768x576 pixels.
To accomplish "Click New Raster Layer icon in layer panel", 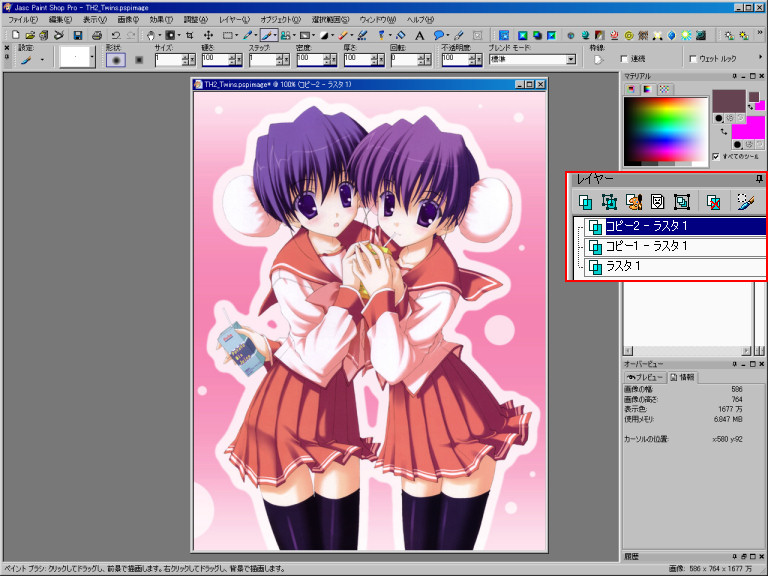I will (x=585, y=202).
